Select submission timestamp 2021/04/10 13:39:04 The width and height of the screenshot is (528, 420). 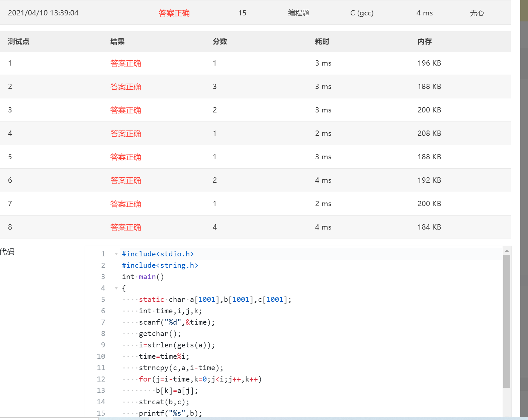43,13
